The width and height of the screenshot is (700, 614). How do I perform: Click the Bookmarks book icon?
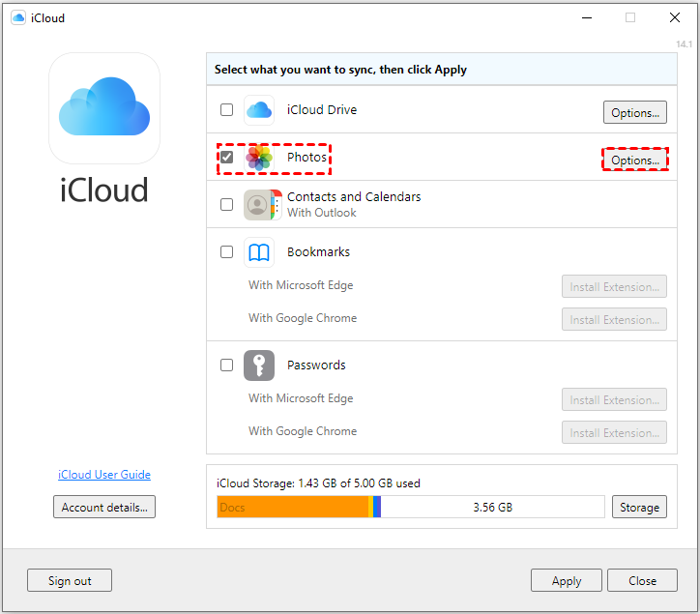click(x=259, y=252)
